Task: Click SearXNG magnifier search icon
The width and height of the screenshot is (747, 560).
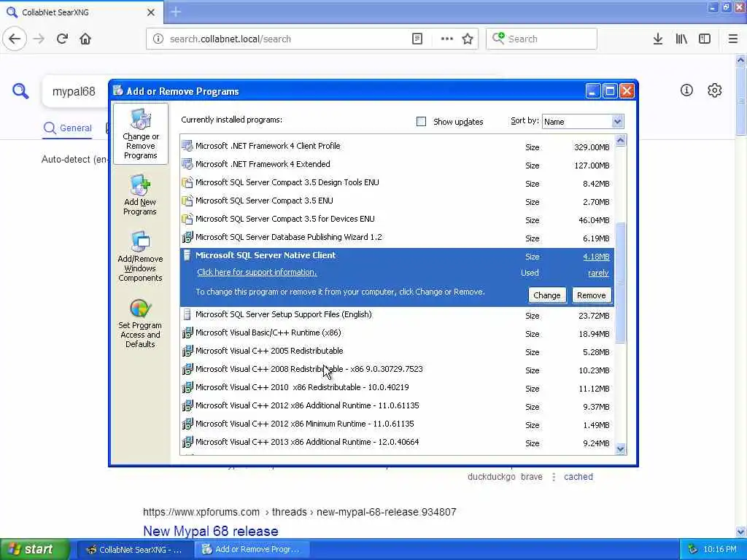Action: 20,90
